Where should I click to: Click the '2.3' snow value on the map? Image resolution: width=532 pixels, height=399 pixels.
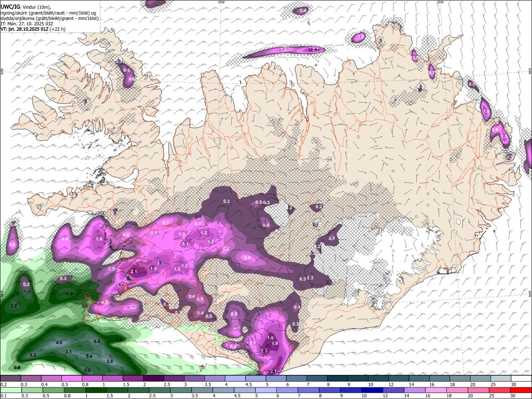pos(264,351)
